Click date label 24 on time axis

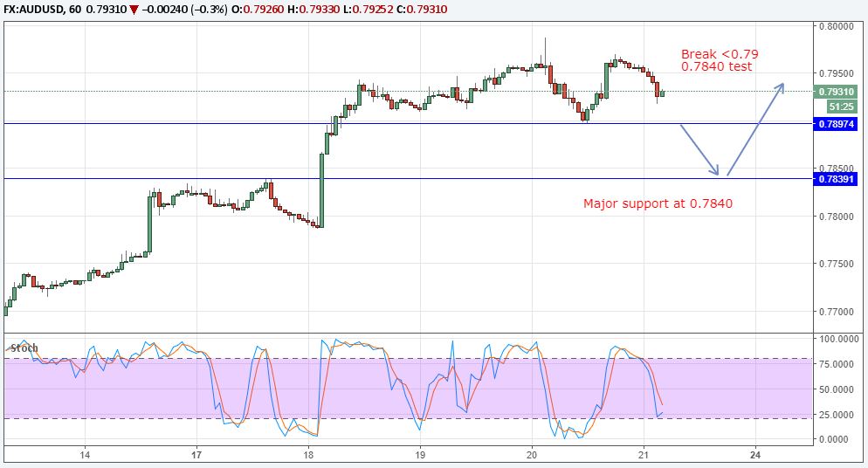point(755,455)
